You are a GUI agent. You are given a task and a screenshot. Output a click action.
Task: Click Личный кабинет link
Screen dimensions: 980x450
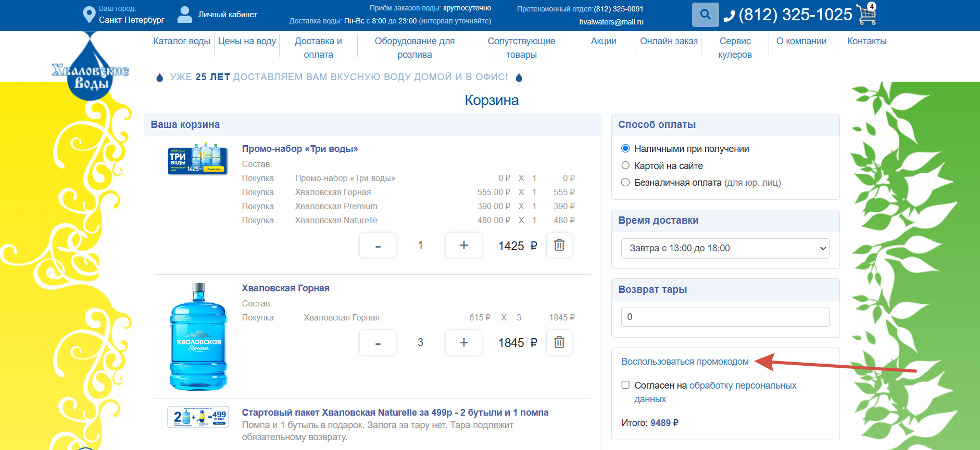228,15
